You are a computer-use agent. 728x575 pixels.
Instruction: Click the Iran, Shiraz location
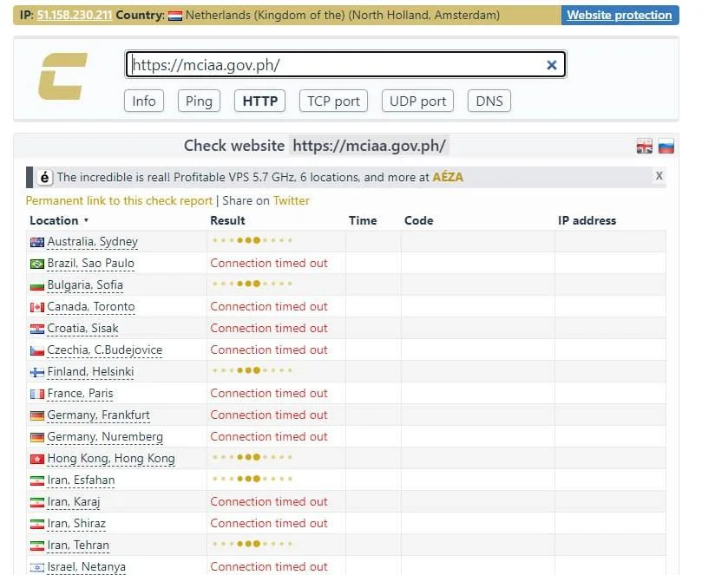click(x=76, y=524)
